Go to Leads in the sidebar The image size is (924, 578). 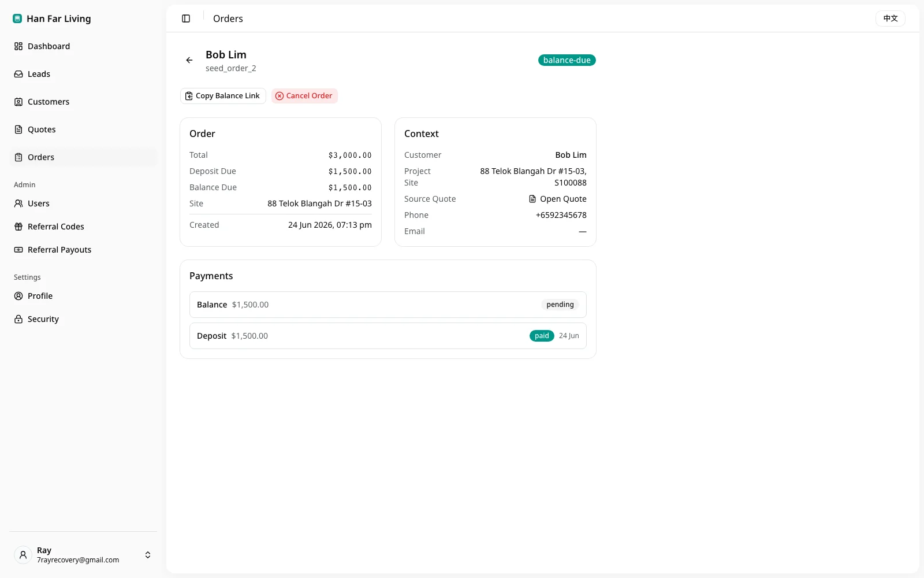pyautogui.click(x=83, y=74)
